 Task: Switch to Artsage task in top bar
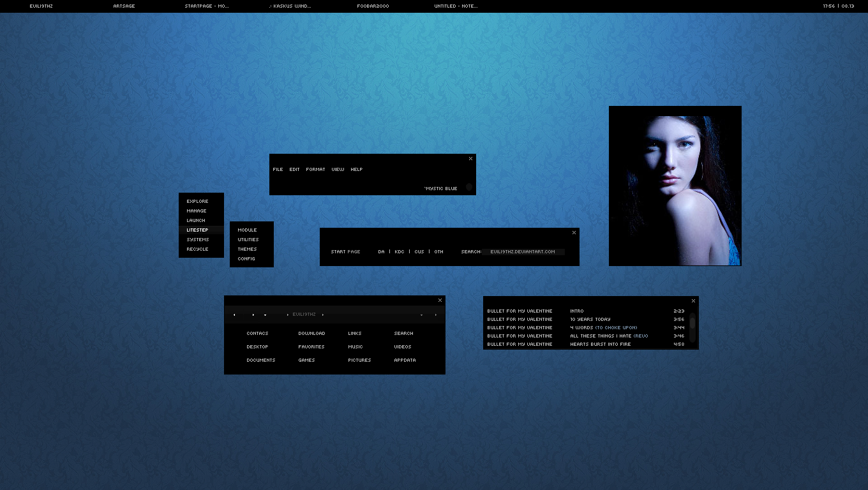pyautogui.click(x=124, y=6)
